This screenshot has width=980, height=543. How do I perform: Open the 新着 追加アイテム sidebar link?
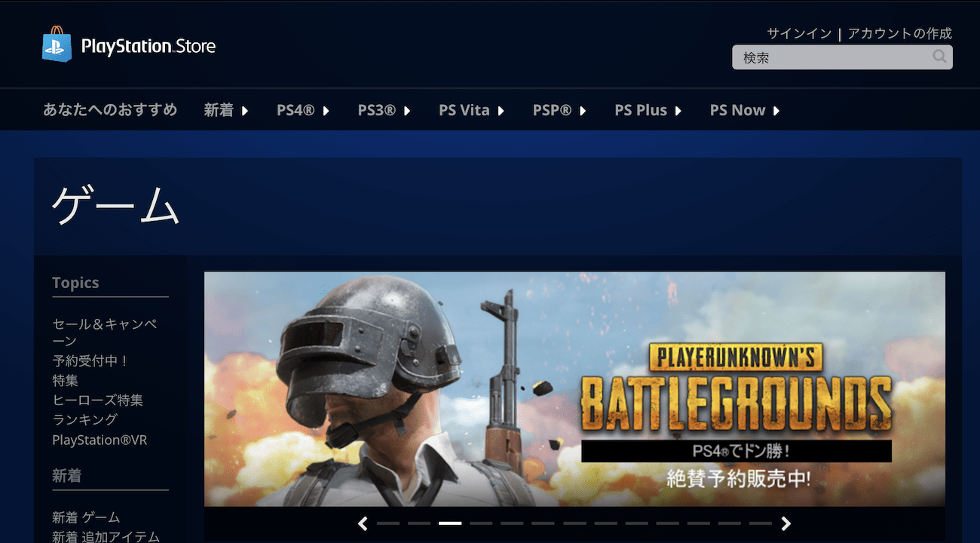click(106, 536)
